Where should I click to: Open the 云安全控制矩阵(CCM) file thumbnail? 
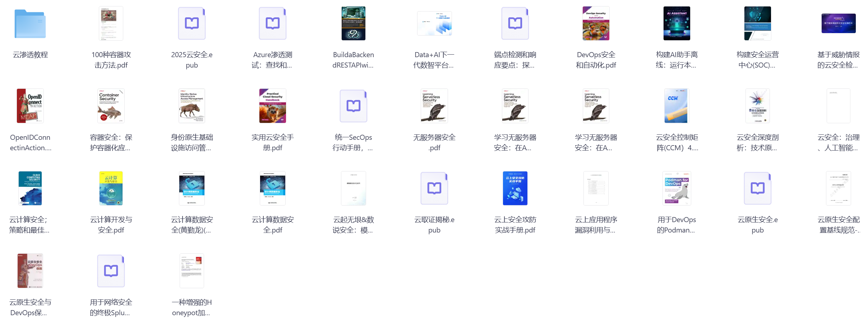677,106
